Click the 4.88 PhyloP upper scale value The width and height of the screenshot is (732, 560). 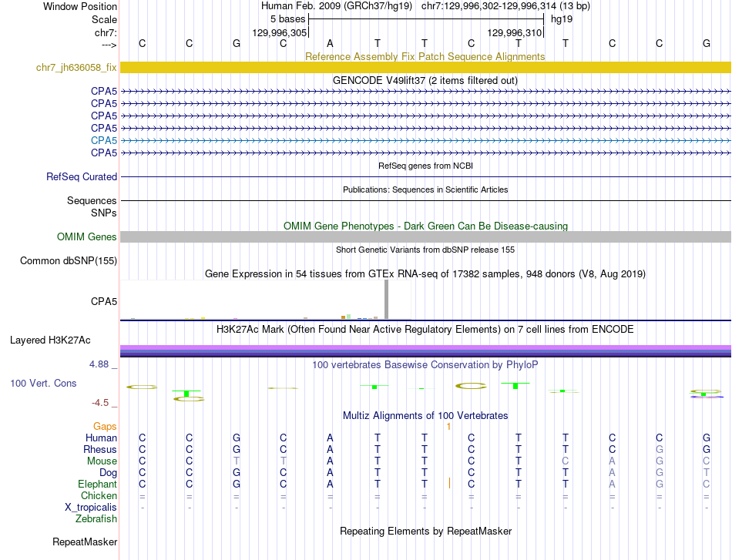[x=99, y=364]
